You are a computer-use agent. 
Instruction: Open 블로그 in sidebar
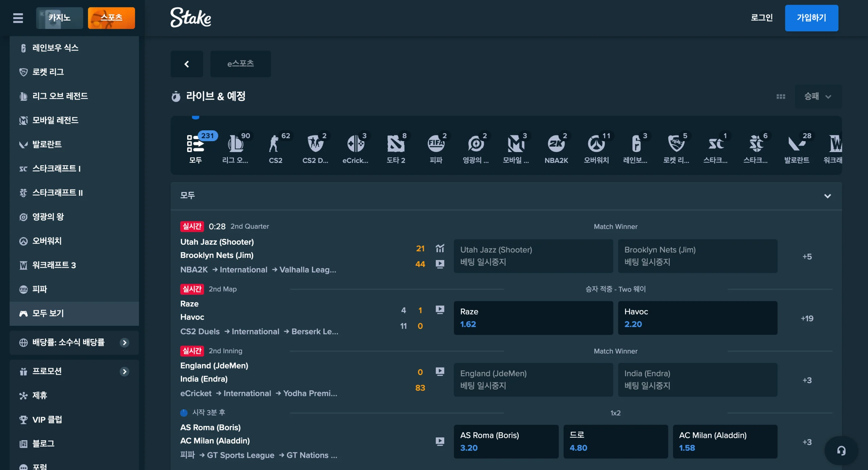click(x=74, y=444)
